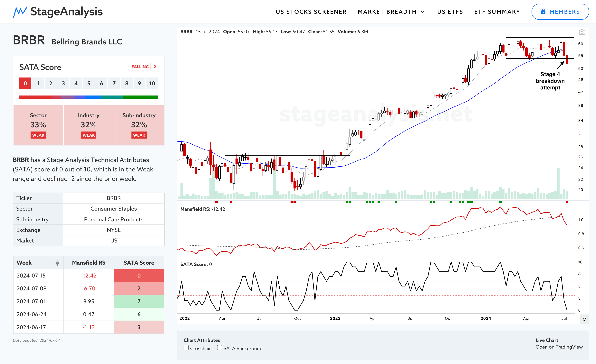The width and height of the screenshot is (596, 364).
Task: Click the SATA score 6 cell
Action: click(x=139, y=314)
